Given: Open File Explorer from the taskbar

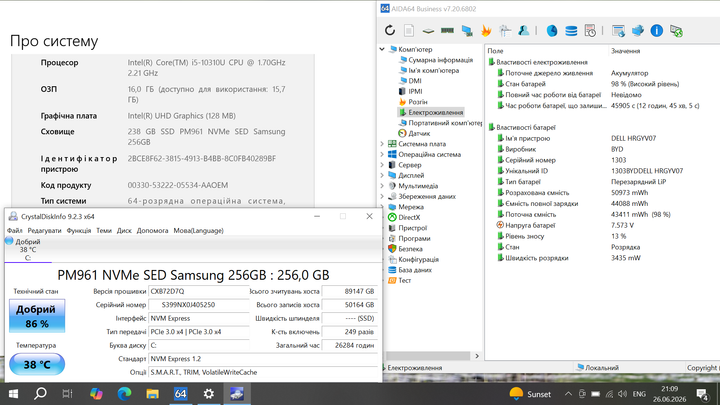Looking at the screenshot, I should [152, 394].
